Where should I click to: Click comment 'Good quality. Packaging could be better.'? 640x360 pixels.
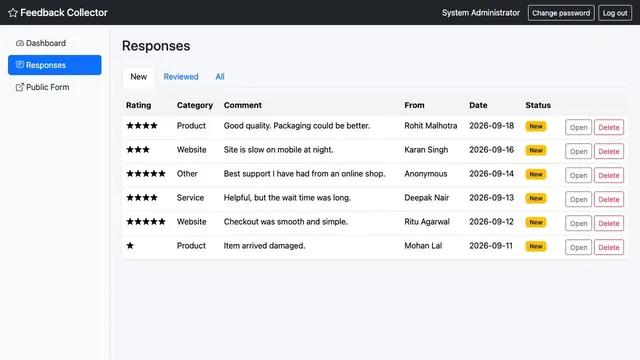click(x=297, y=126)
